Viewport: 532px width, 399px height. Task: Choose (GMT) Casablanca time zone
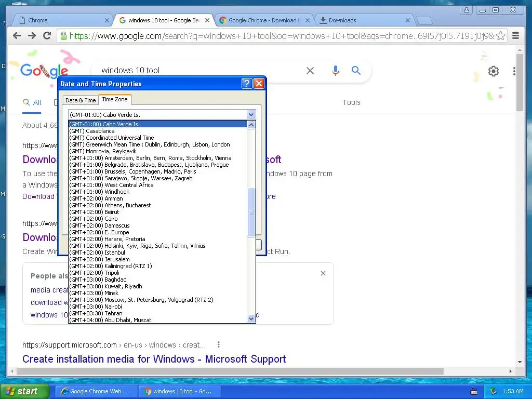(x=157, y=131)
